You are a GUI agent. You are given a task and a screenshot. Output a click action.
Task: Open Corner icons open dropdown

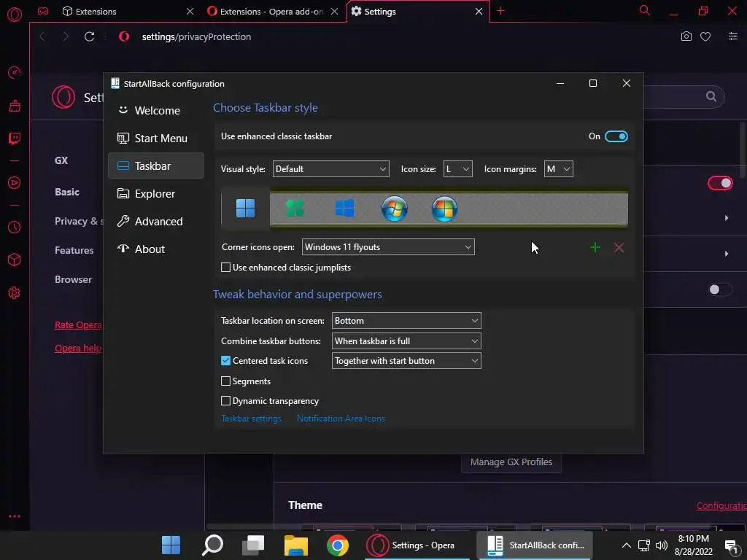point(388,247)
